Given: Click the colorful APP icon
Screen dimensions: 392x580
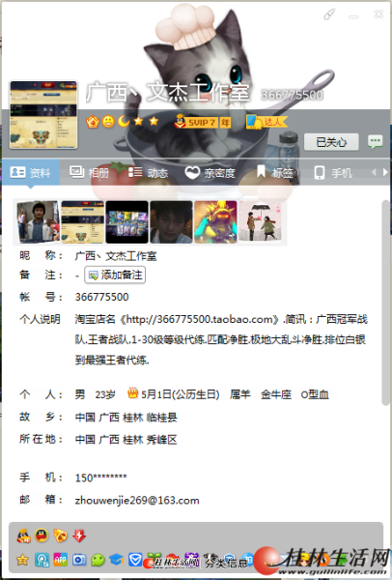Looking at the screenshot, I should pos(60,560).
